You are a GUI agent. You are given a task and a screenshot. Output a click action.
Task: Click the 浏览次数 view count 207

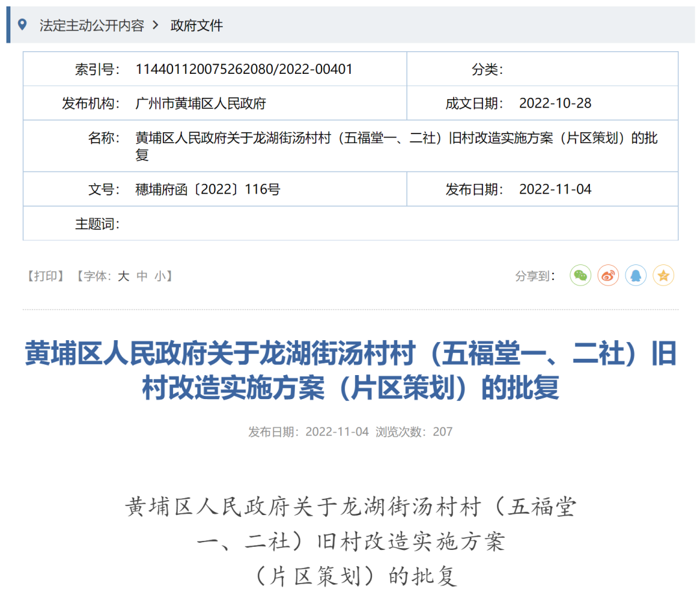click(x=443, y=431)
